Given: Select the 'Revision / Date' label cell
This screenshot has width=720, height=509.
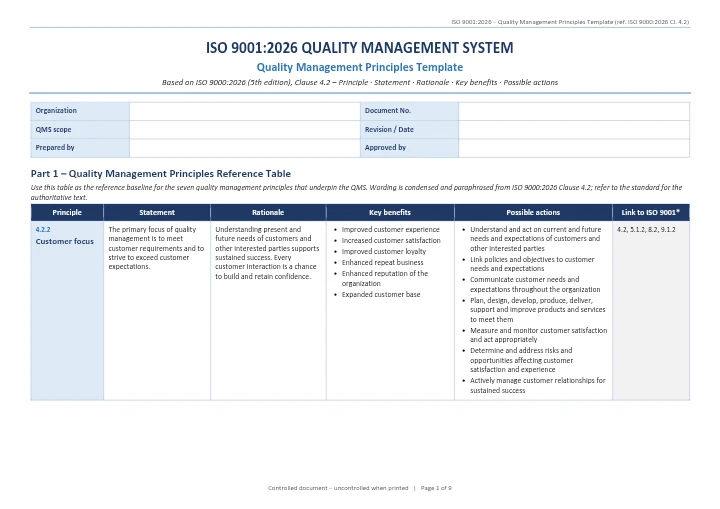Looking at the screenshot, I should (409, 130).
